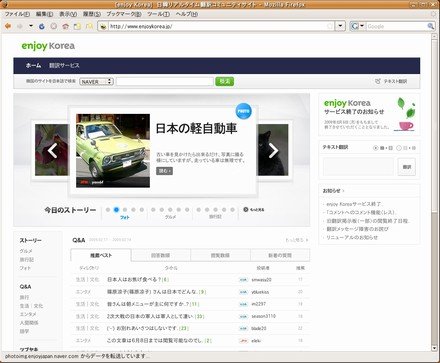The height and width of the screenshot is (363, 440).
Task: Click the gray button under the car story text
Action: tap(164, 171)
